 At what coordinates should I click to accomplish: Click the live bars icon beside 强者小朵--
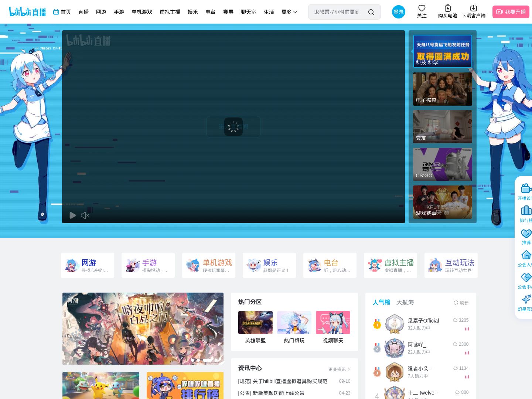pos(467,377)
